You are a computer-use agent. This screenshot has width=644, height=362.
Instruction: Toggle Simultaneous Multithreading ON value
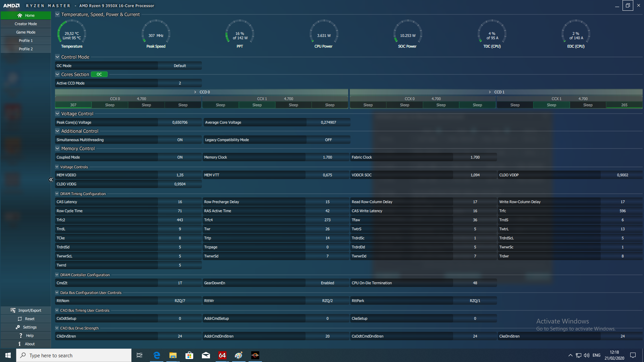[180, 140]
